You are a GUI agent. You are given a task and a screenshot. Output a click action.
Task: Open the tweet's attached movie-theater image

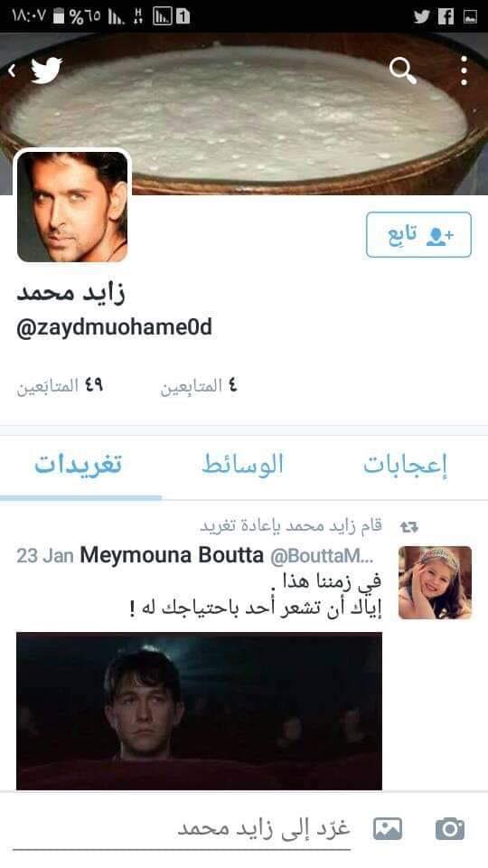point(199,711)
